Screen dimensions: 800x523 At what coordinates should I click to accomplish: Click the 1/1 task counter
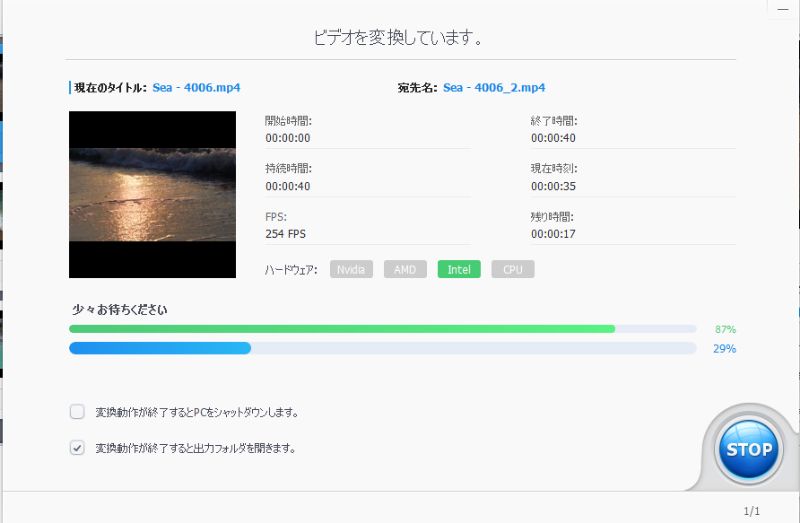(x=752, y=511)
